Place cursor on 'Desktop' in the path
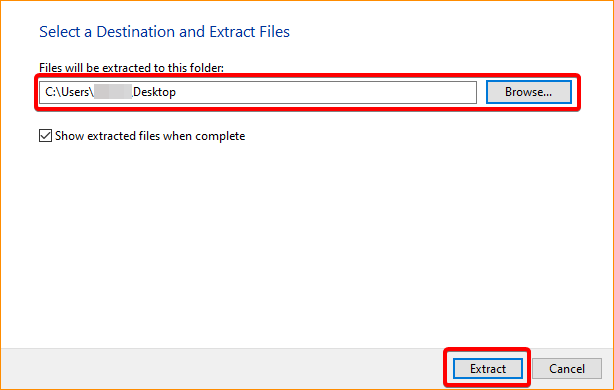 point(154,92)
